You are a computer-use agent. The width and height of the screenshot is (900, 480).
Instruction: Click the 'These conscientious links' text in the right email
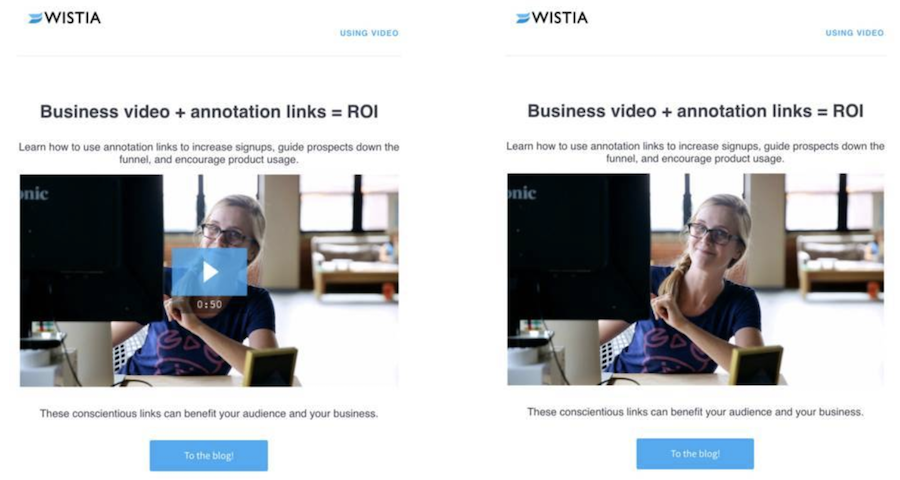[695, 412]
